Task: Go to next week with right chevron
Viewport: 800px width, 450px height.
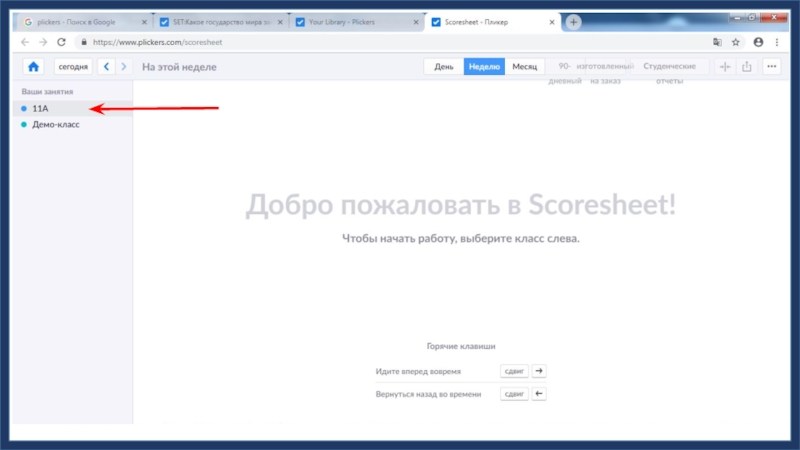Action: point(123,67)
